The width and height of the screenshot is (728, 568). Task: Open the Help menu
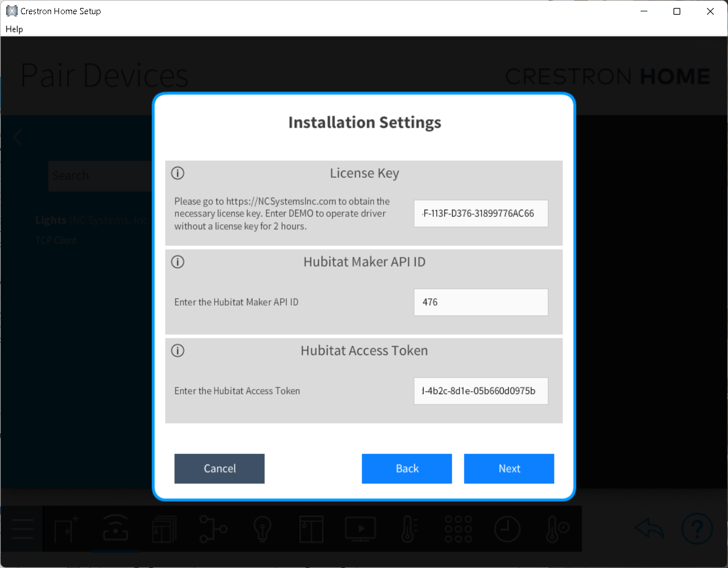click(x=14, y=29)
